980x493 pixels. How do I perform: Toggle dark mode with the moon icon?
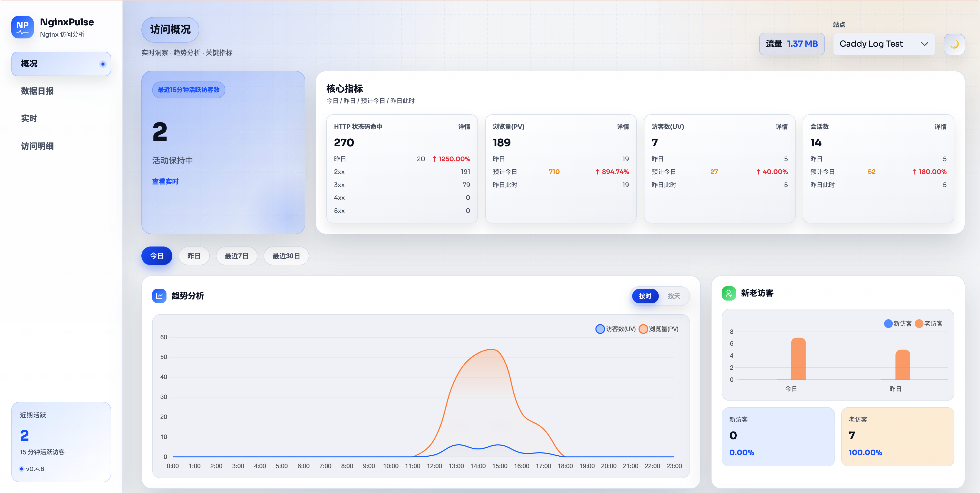coord(954,44)
